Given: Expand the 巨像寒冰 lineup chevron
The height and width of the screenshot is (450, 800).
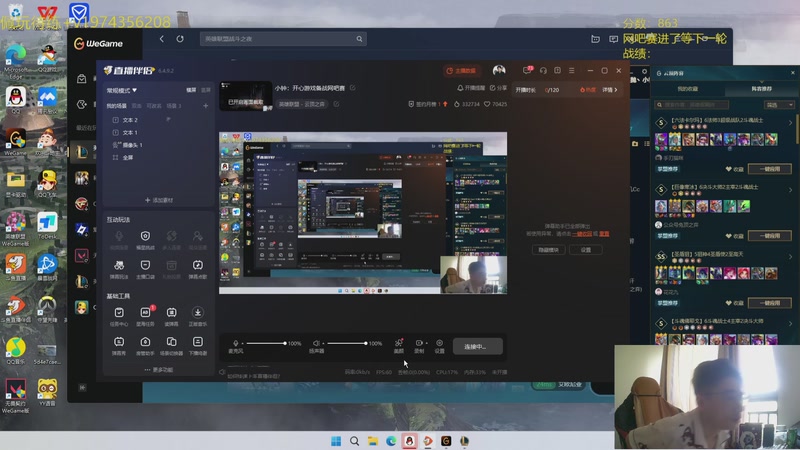Looking at the screenshot, I should [x=790, y=190].
